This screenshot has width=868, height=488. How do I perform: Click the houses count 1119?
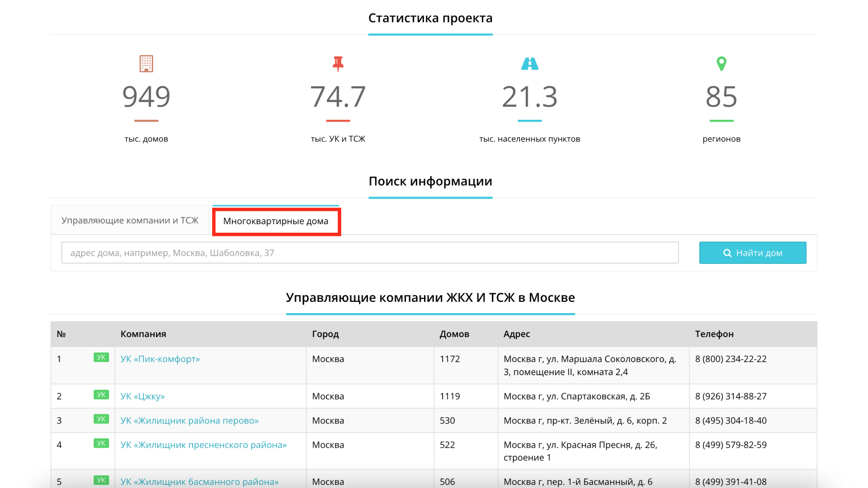450,396
